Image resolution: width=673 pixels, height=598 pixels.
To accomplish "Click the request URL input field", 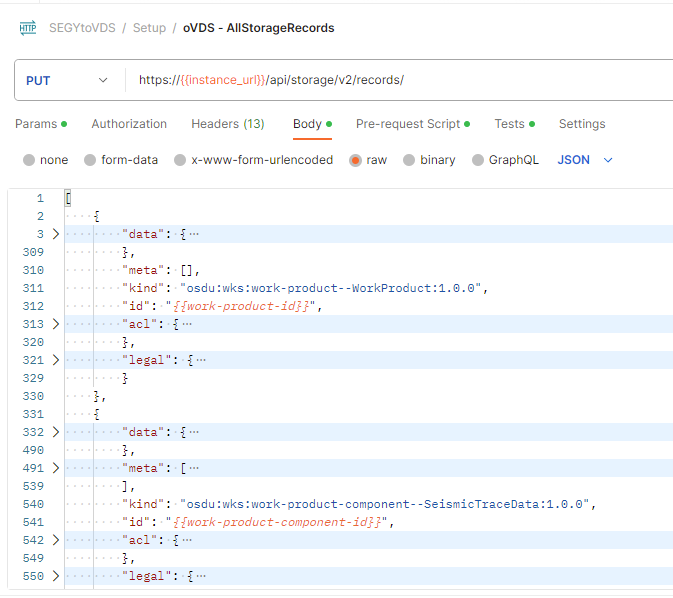I will [x=399, y=80].
